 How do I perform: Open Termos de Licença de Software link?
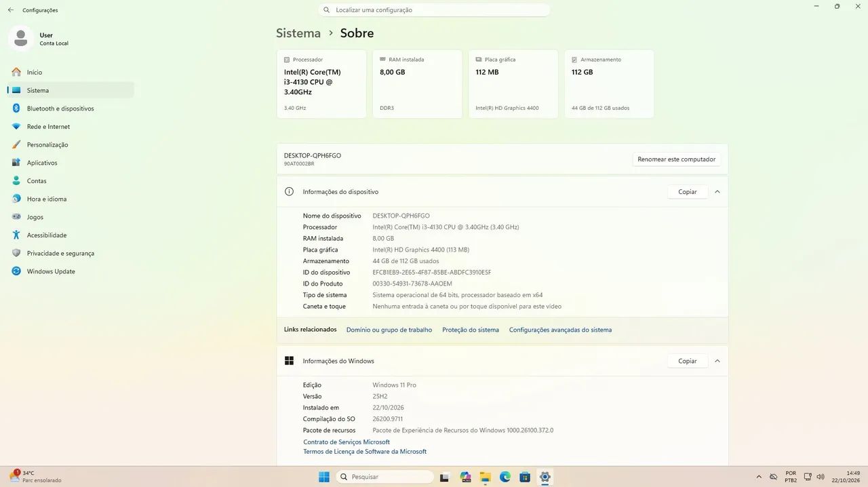click(365, 452)
